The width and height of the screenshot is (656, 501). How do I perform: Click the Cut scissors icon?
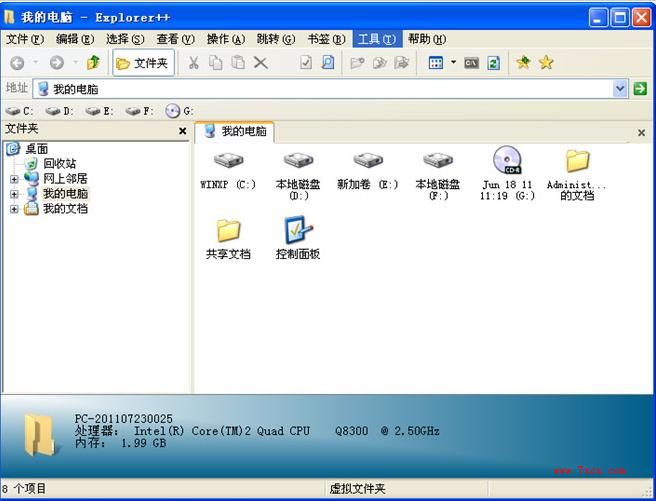[193, 63]
